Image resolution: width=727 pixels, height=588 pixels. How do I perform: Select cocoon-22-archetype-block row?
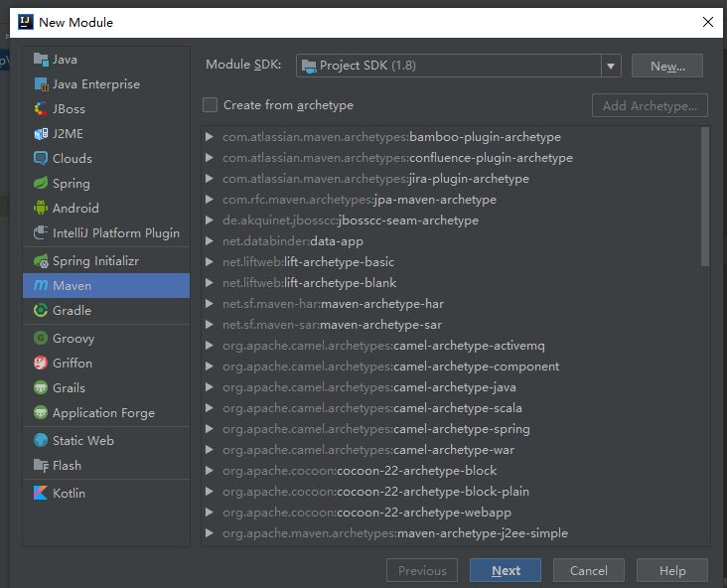click(x=451, y=471)
